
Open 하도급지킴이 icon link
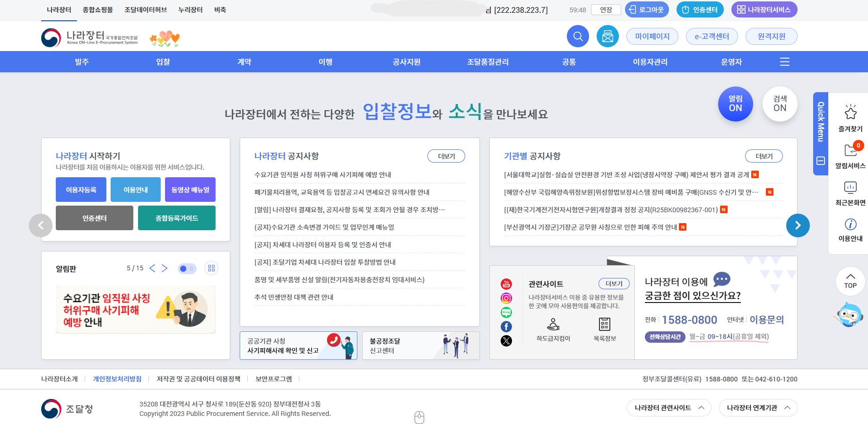(x=553, y=329)
